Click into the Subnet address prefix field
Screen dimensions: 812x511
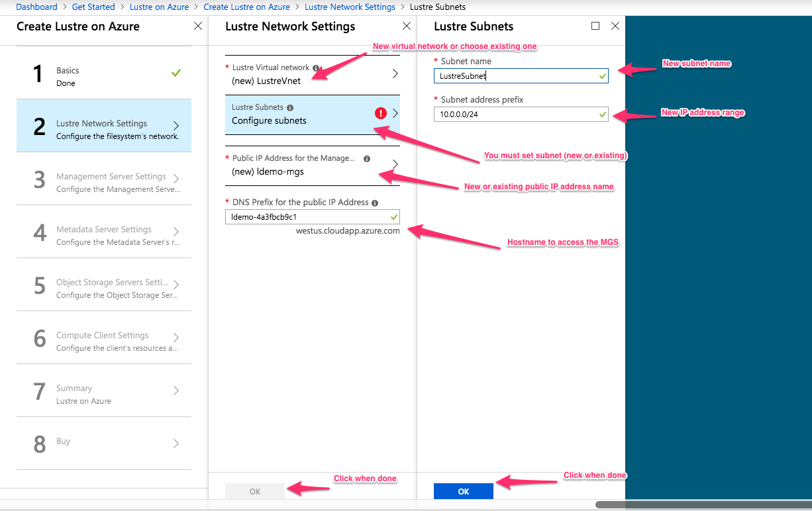point(521,115)
